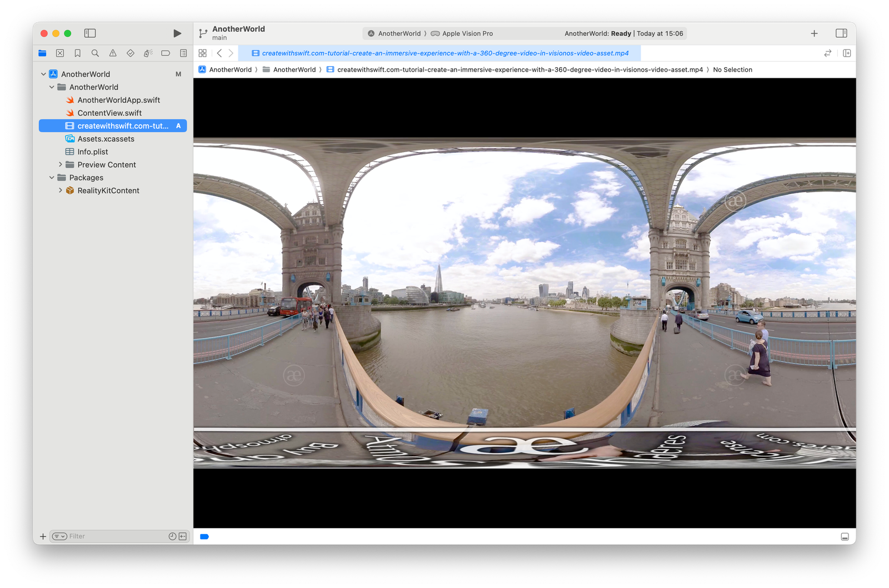Open the Bookmark navigator
The height and width of the screenshot is (588, 889).
77,53
